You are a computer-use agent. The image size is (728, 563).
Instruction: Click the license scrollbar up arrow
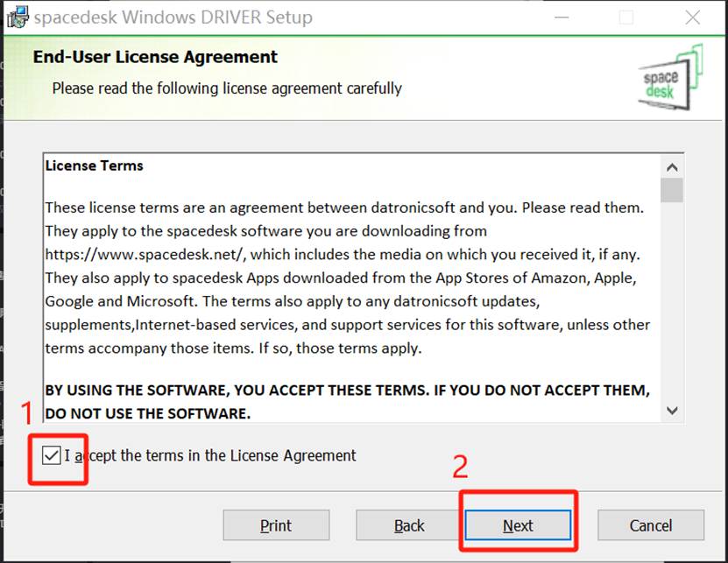point(672,167)
